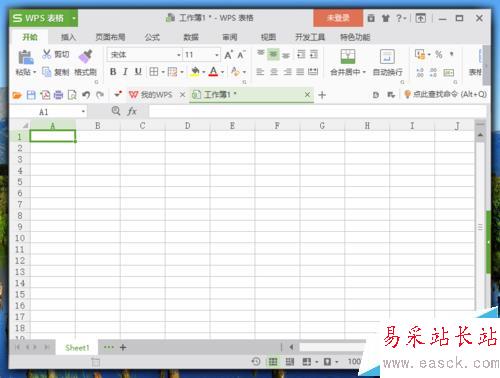Close the My WPS tab
Viewport: 500px width, 378px height.
(x=182, y=95)
